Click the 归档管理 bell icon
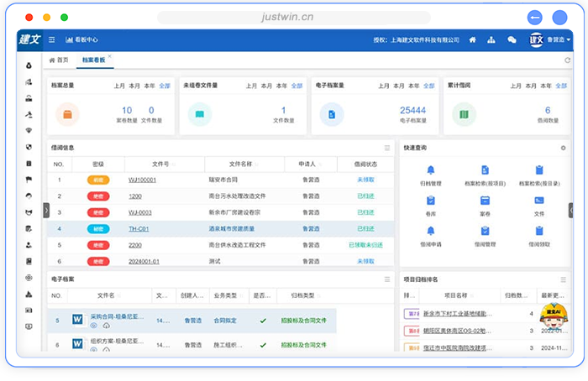588x381 pixels. (x=431, y=170)
